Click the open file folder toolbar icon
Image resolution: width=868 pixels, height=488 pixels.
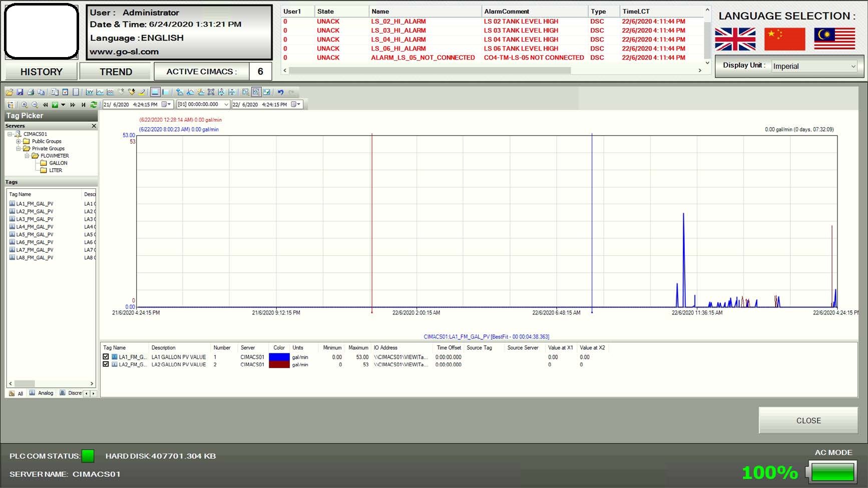point(10,92)
